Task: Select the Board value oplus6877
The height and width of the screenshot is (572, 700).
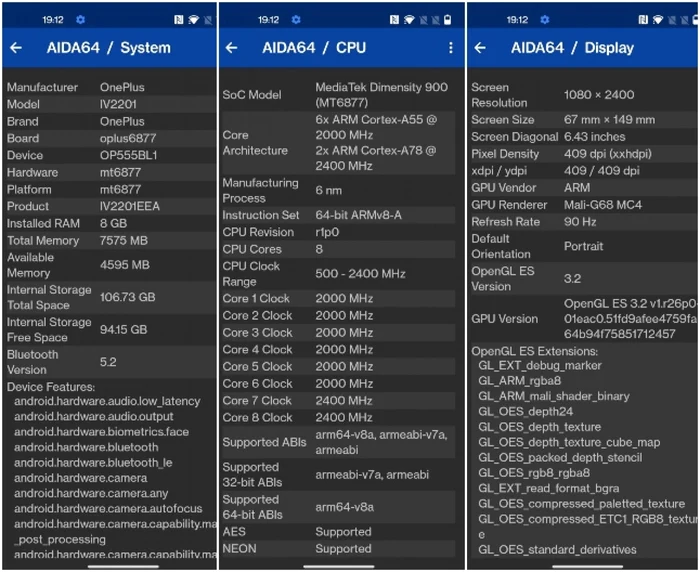Action: coord(128,138)
